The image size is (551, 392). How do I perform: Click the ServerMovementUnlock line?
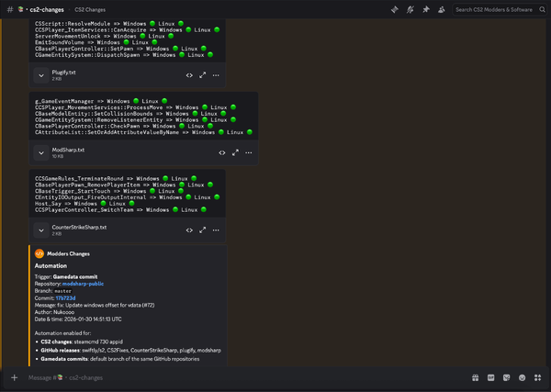105,36
